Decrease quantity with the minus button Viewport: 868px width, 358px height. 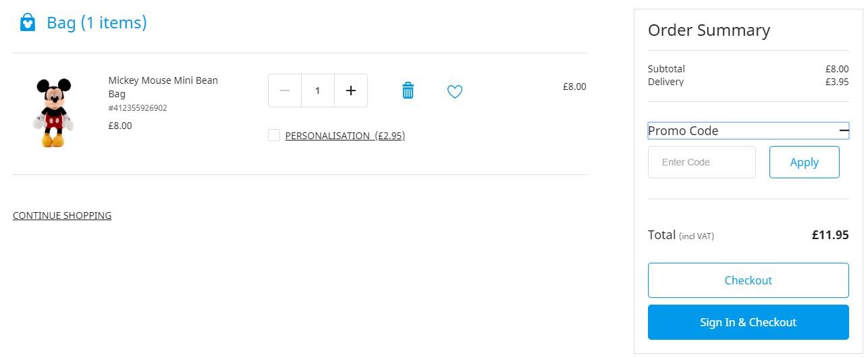pyautogui.click(x=285, y=91)
